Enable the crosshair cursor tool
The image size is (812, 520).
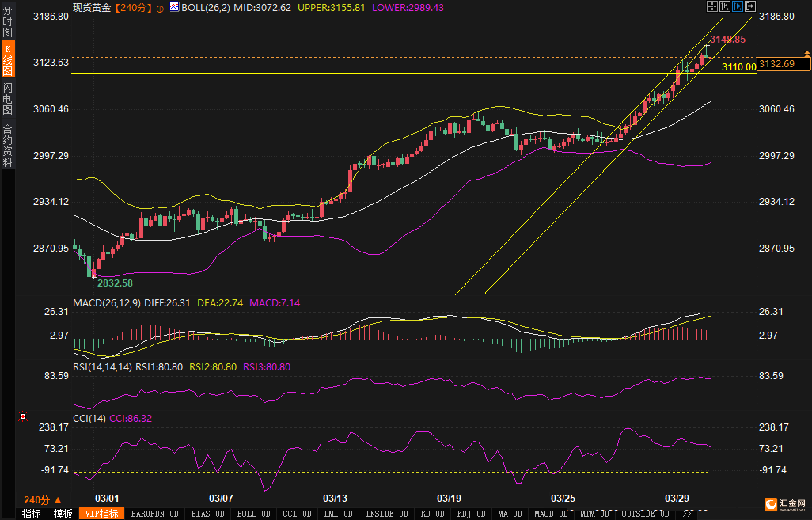point(712,6)
